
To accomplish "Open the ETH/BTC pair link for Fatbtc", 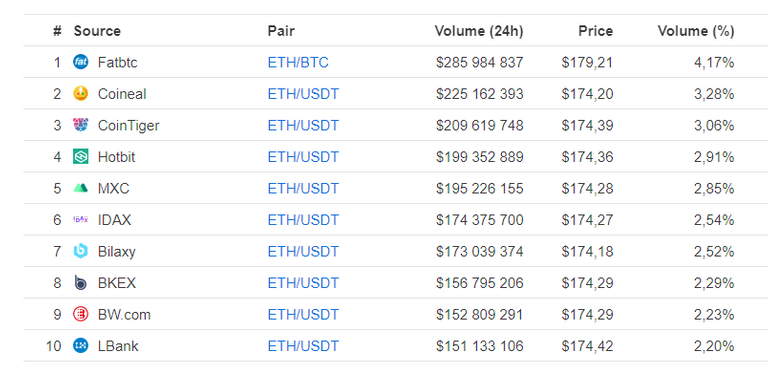I will pyautogui.click(x=298, y=63).
